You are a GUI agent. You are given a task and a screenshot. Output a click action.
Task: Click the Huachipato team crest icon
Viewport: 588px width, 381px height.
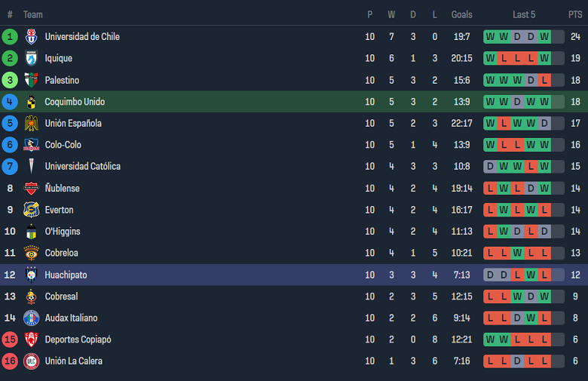pyautogui.click(x=31, y=275)
